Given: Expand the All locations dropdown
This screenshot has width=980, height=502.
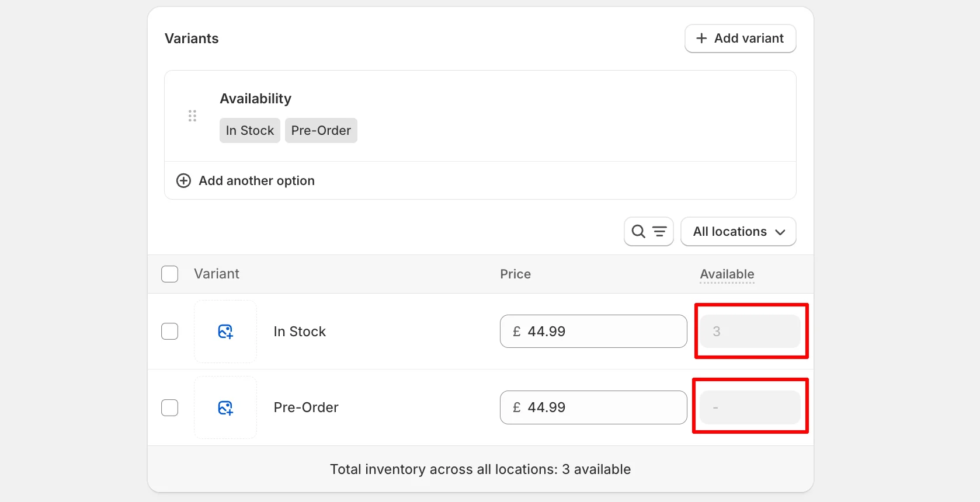Looking at the screenshot, I should pyautogui.click(x=738, y=232).
